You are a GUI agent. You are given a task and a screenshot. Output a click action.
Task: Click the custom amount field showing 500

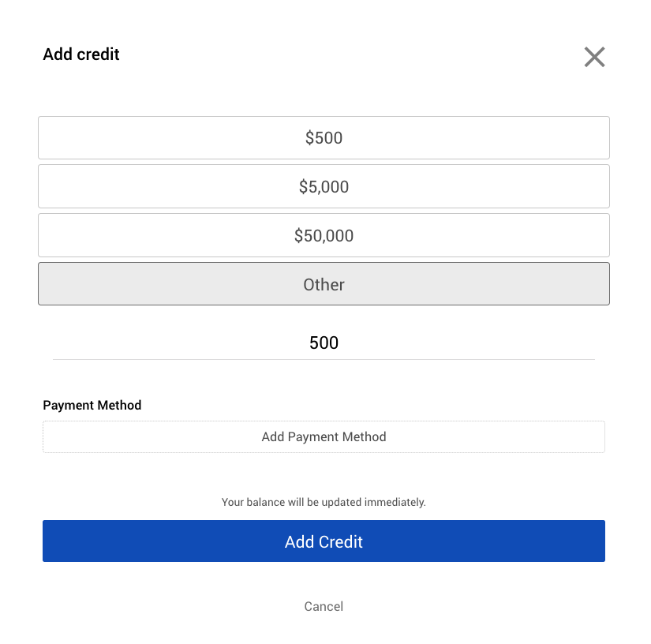pos(324,343)
